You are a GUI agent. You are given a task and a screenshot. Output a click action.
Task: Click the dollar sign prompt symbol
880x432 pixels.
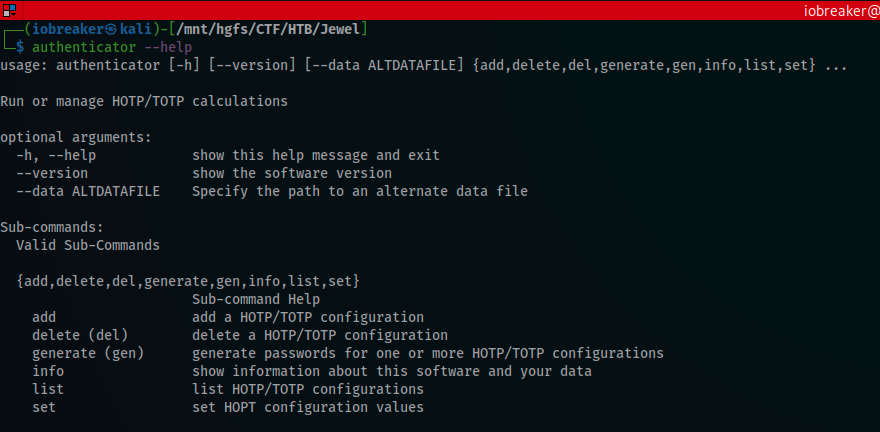20,47
